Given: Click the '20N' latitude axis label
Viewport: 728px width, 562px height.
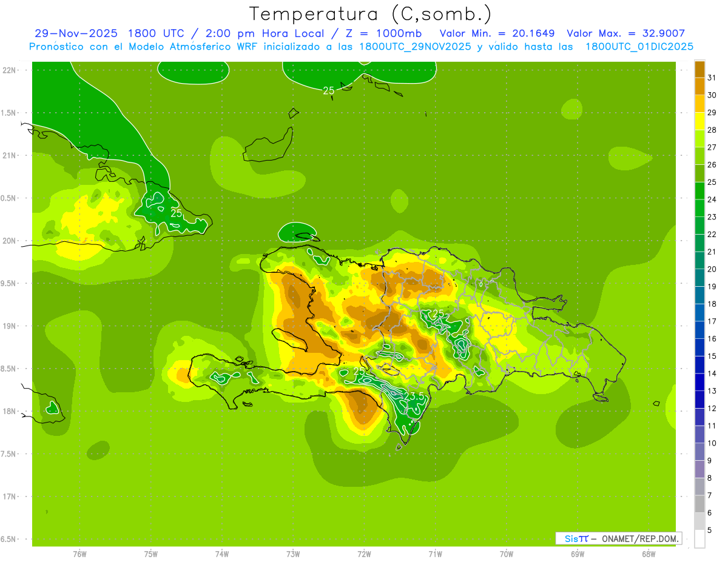Looking at the screenshot, I should pos(10,241).
